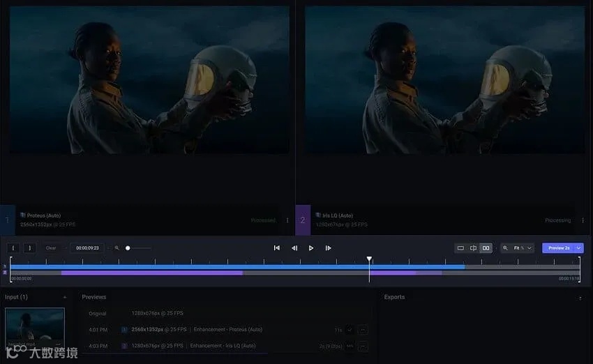
Task: Jump to start of video
Action: tap(277, 248)
